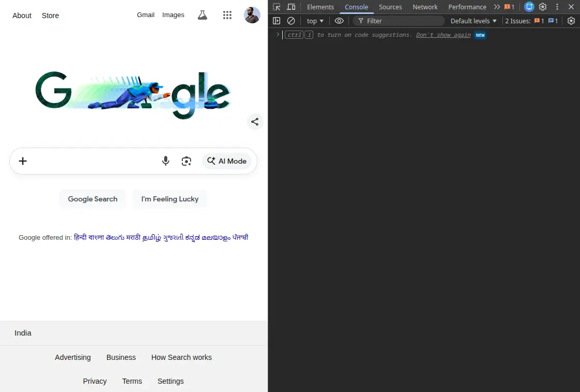Click the I'm Feeling Lucky button
580x392 pixels.
point(170,199)
